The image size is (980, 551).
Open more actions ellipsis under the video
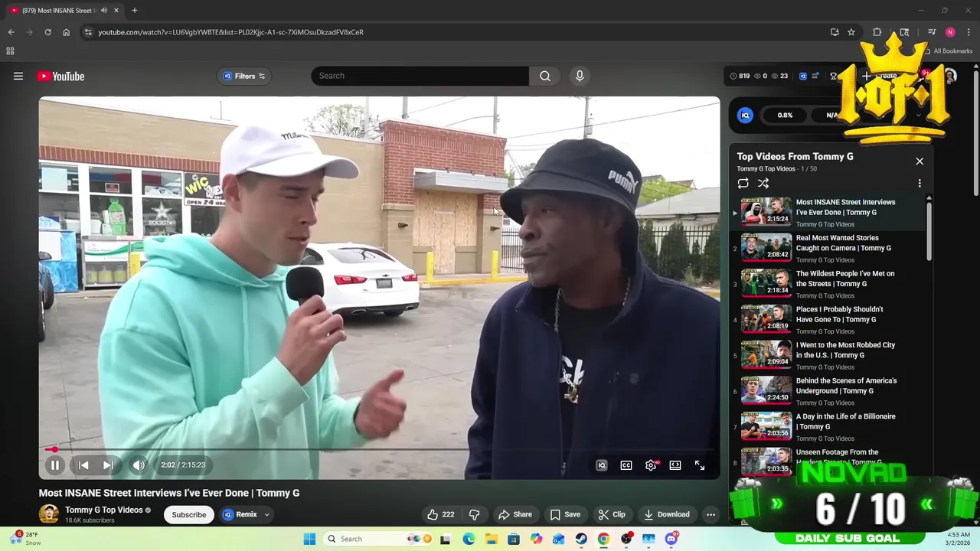(x=710, y=514)
